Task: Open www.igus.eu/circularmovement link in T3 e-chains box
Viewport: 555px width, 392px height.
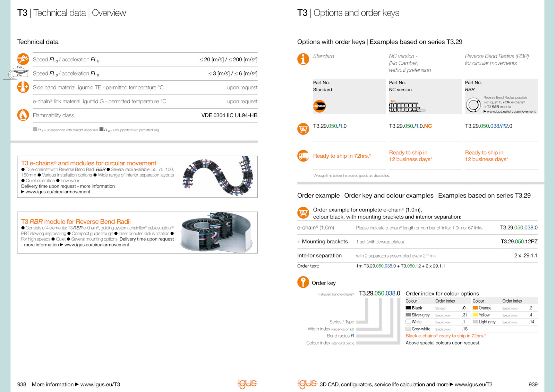Action: [58, 192]
